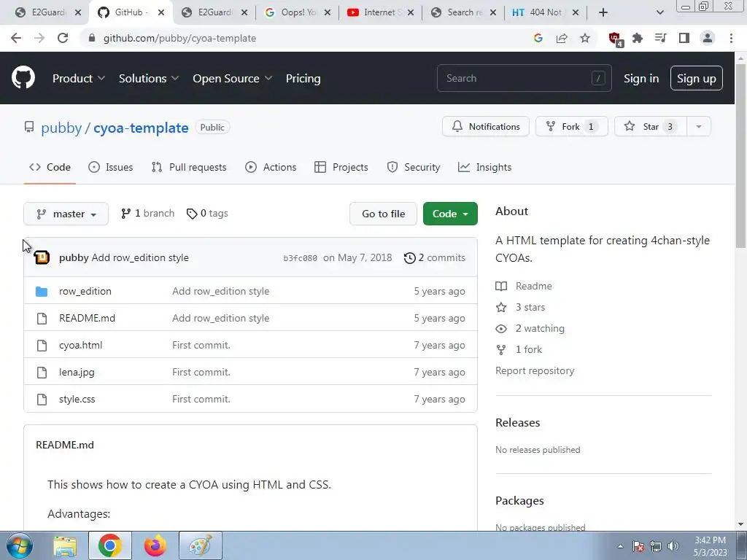Open the row_edition folder icon
Screen dimensions: 747x560
(42, 291)
